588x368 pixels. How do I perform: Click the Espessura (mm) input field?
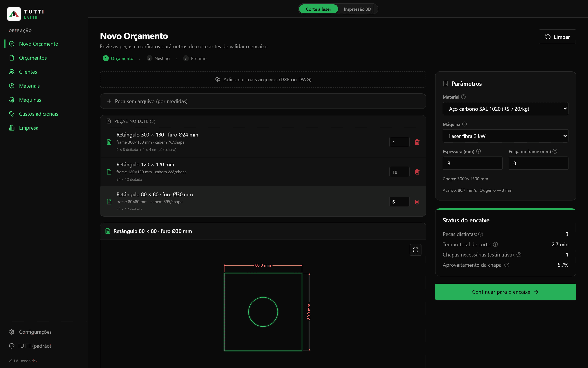473,163
